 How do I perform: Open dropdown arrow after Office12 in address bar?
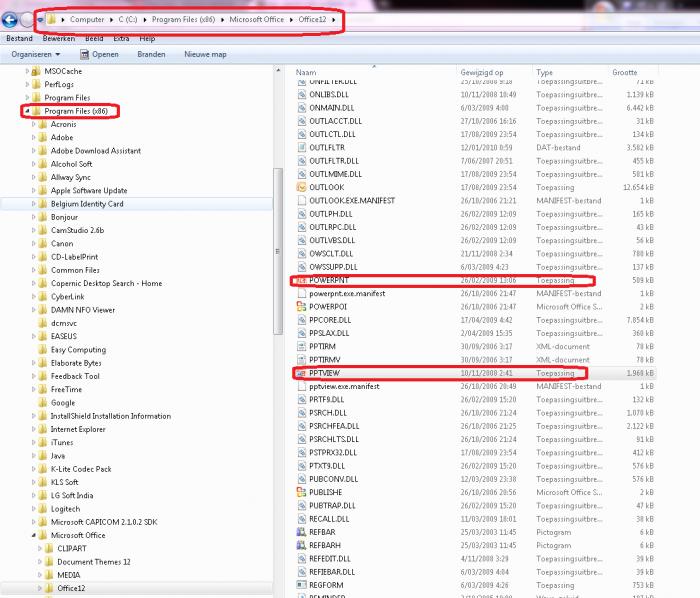[x=333, y=20]
